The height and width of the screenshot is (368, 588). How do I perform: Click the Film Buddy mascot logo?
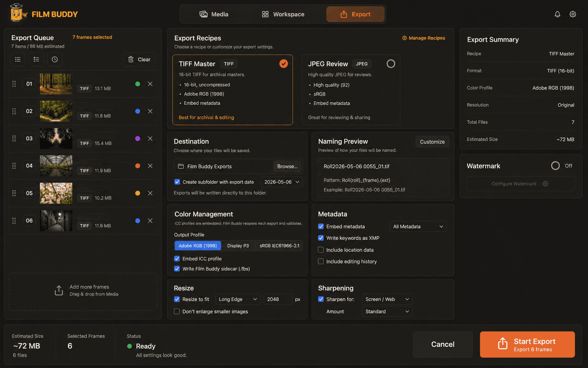[x=18, y=13]
